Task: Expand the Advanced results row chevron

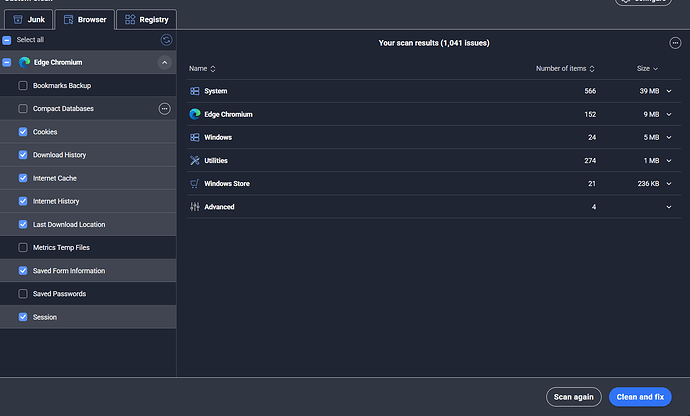Action: point(669,207)
